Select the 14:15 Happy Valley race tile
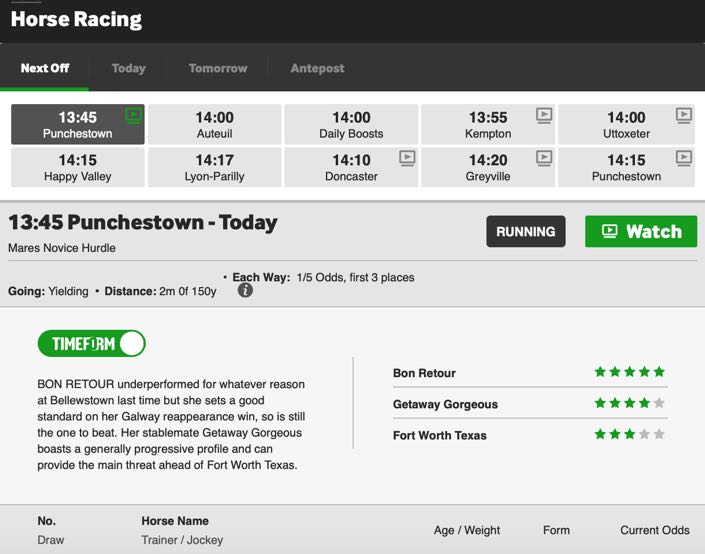 [x=78, y=167]
